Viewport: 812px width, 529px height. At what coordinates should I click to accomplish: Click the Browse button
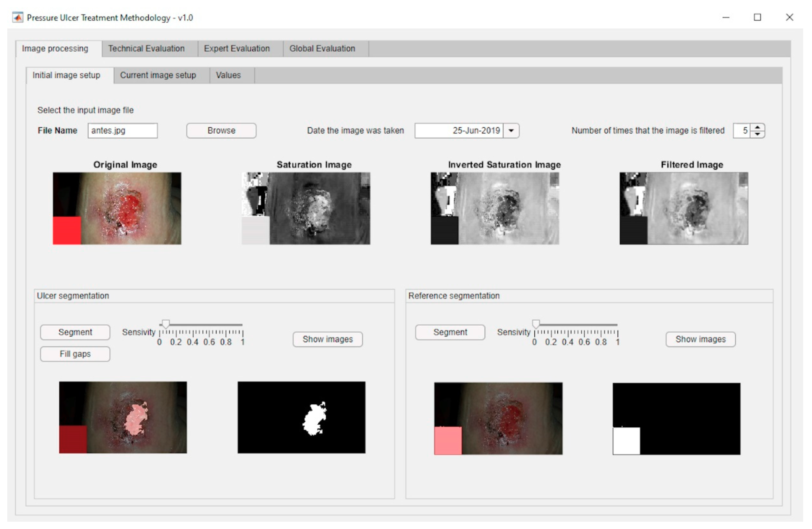click(221, 131)
